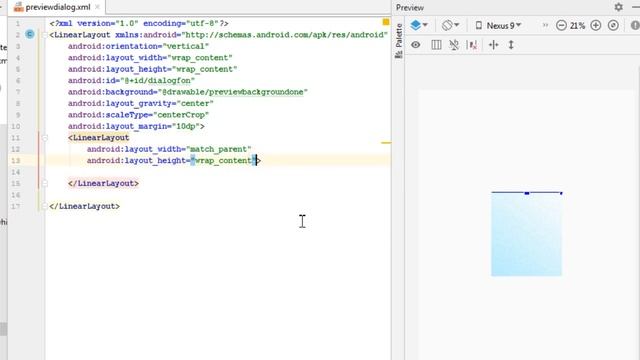Click the zoom to fit screen icon

[x=613, y=25]
